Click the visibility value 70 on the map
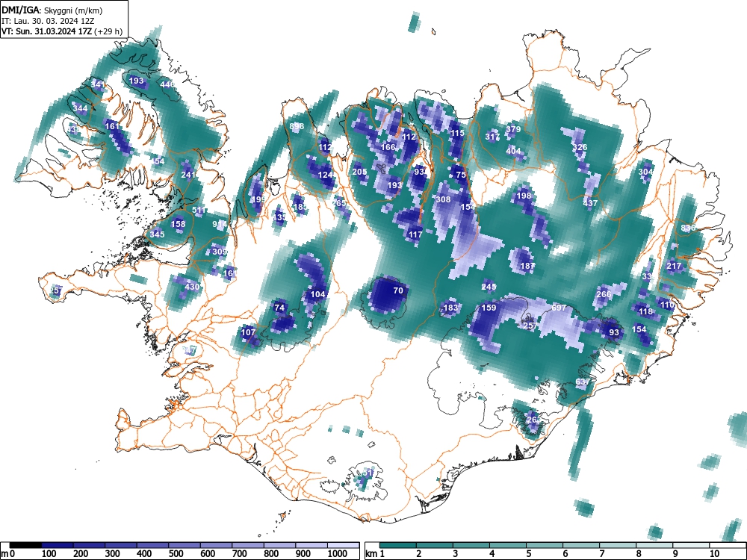The width and height of the screenshot is (747, 560). (x=398, y=290)
